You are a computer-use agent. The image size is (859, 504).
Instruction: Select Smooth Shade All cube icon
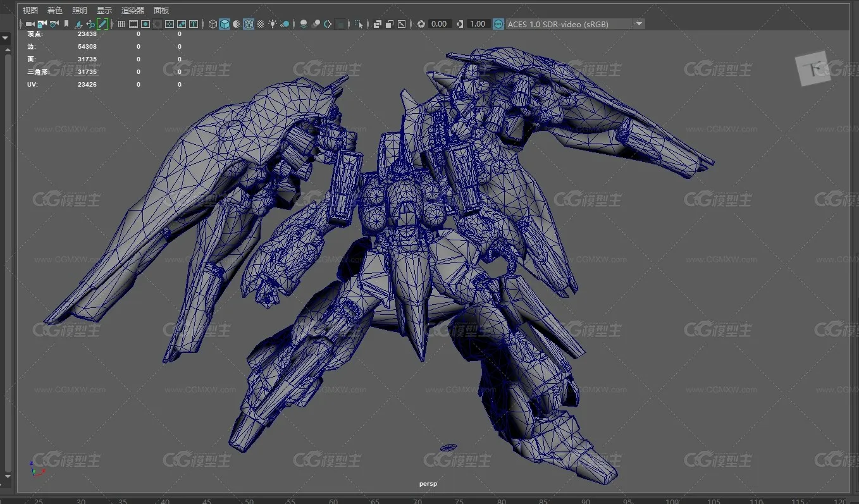[x=225, y=24]
